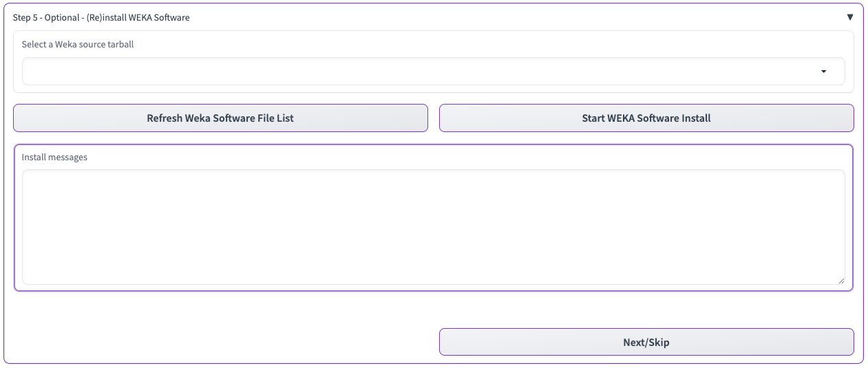Begin the WEKA software installation

[x=646, y=118]
